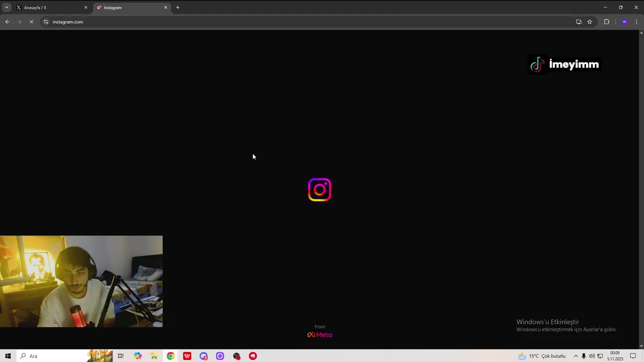
Task: Open the Windows Start menu
Action: point(8,356)
